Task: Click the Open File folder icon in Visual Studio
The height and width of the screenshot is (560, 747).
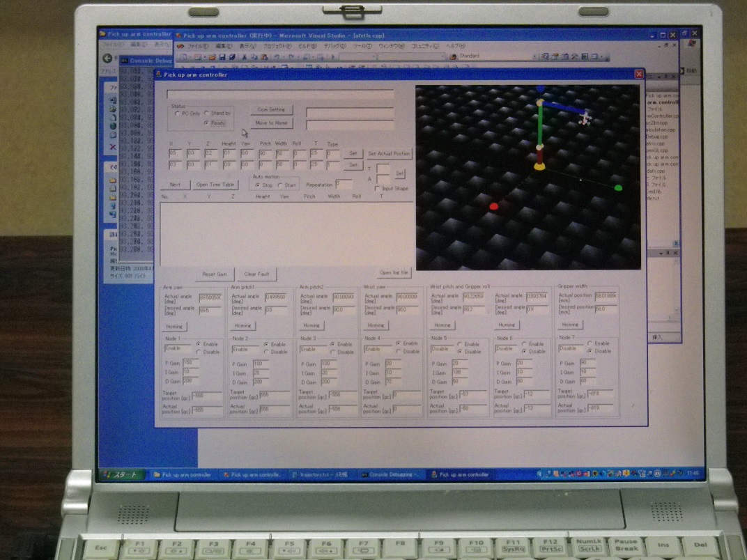Action: pos(212,57)
